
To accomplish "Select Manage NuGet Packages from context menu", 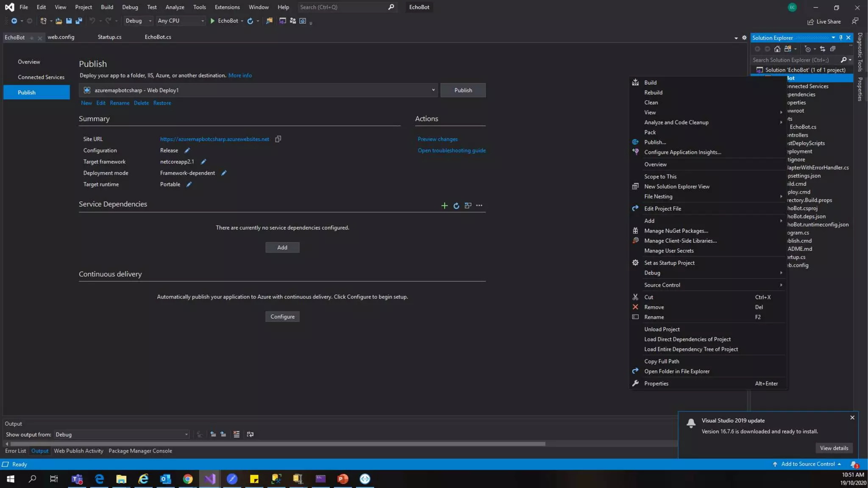I will [676, 231].
